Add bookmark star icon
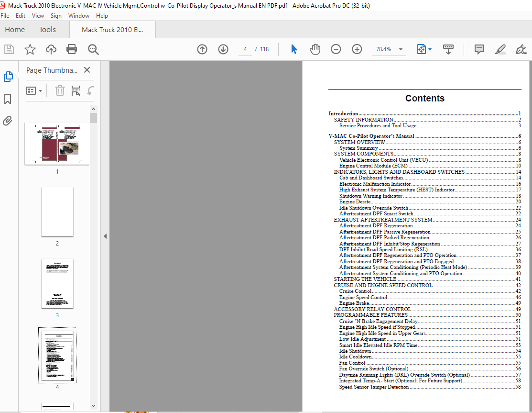 (30, 50)
